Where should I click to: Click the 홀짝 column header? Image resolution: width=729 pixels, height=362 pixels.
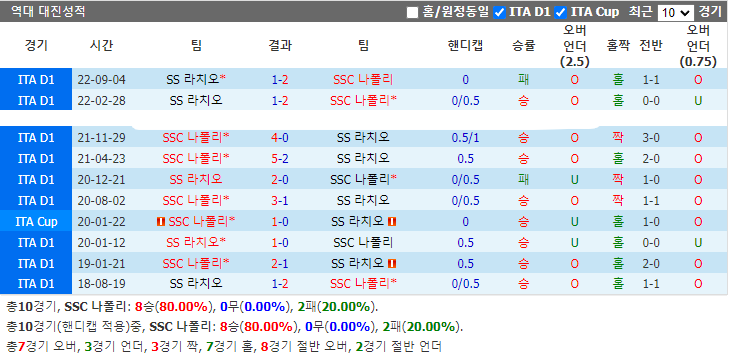click(618, 46)
